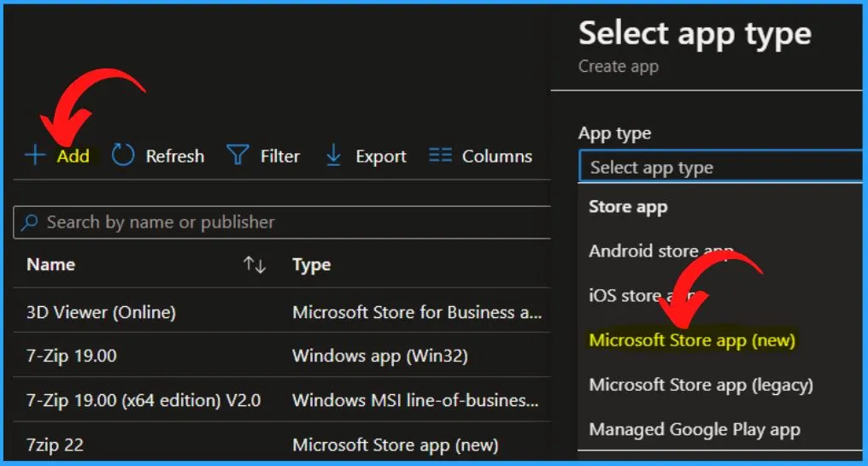Open the 3D Viewer (Online) app row

pyautogui.click(x=102, y=312)
